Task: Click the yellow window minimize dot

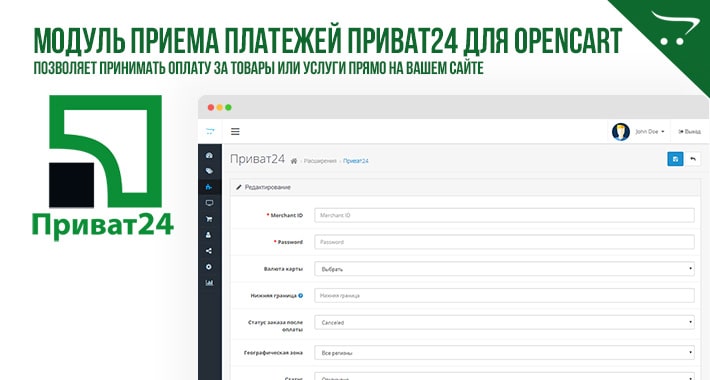Action: (x=220, y=107)
